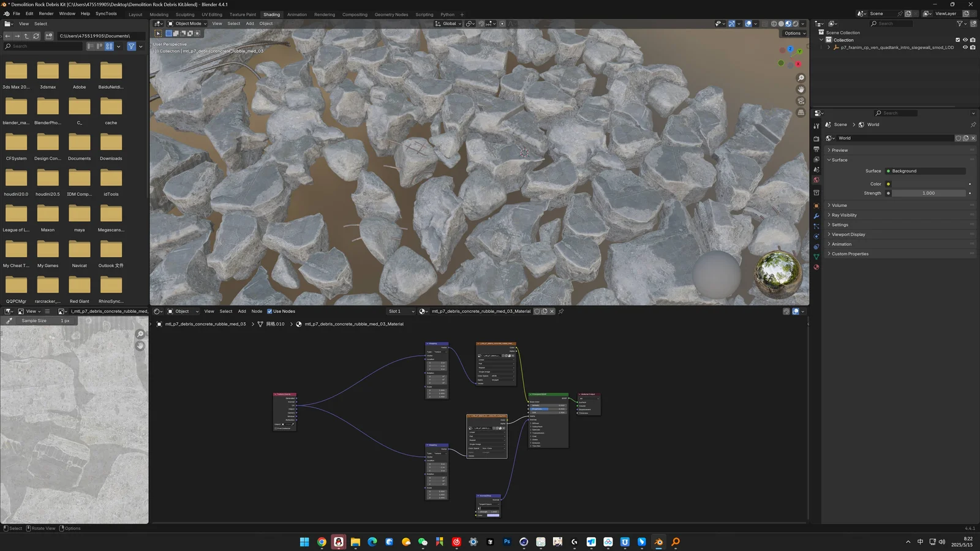The width and height of the screenshot is (980, 551).
Task: Launch Blender from the taskbar
Action: click(657, 542)
